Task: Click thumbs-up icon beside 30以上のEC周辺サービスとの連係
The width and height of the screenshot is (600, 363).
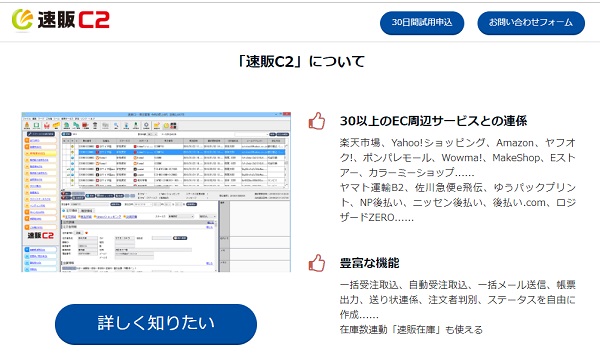Action: pyautogui.click(x=317, y=121)
